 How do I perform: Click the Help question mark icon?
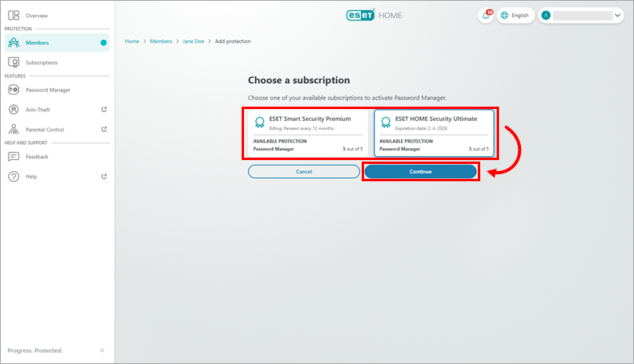[14, 177]
